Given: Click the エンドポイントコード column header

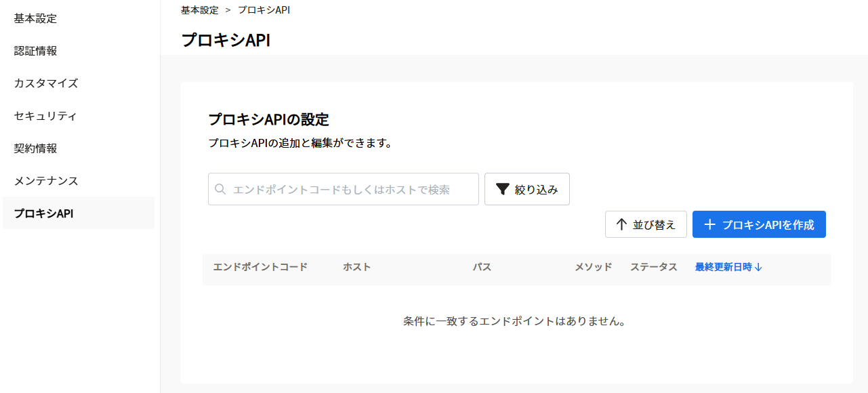Looking at the screenshot, I should 260,267.
